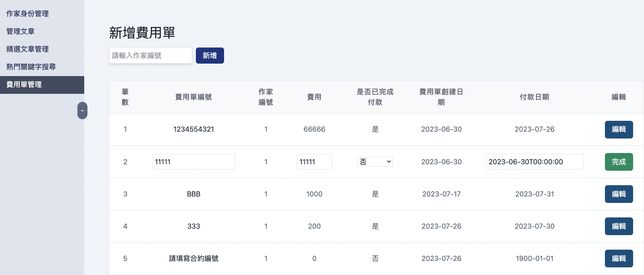Click the expense number field containing 11111
This screenshot has width=644, height=275.
point(193,162)
